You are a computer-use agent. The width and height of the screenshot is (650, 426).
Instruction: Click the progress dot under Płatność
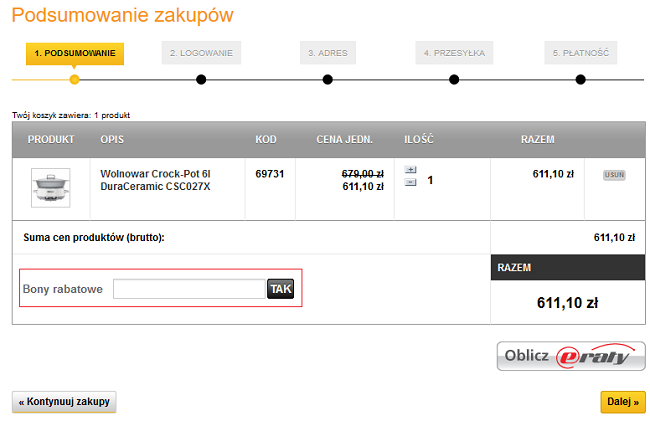(581, 80)
